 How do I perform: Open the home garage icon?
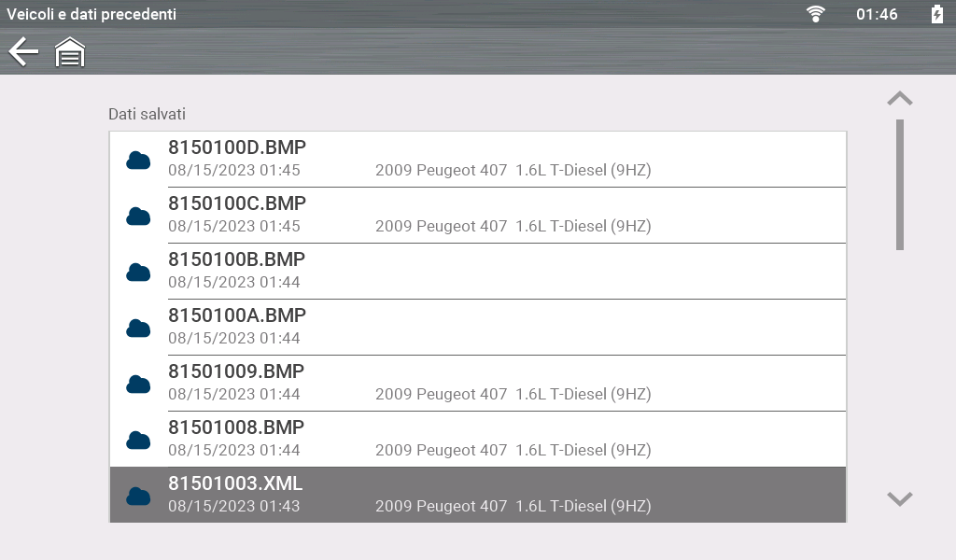click(70, 52)
